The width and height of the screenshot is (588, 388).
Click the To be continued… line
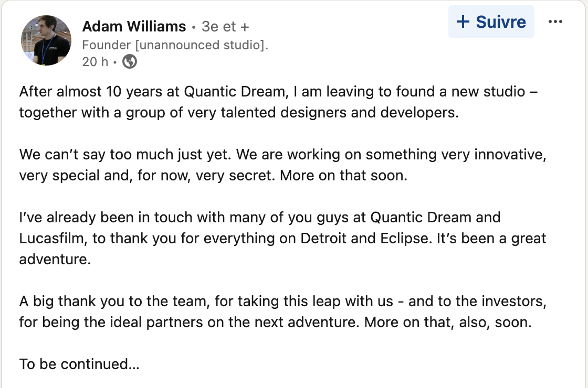79,364
